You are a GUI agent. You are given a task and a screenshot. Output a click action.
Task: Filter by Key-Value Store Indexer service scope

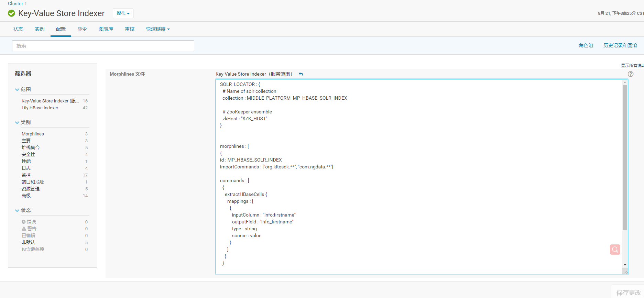pos(50,101)
